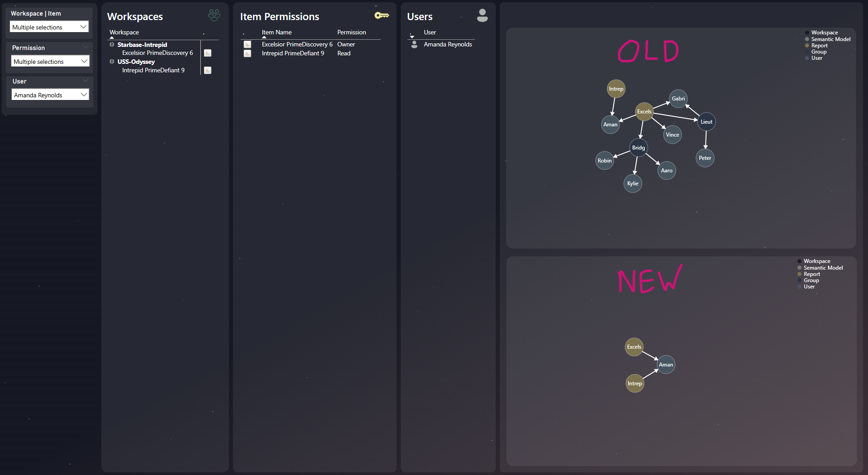The height and width of the screenshot is (475, 868).
Task: Click user icon next to Amanda Reynolds row
Action: point(414,45)
